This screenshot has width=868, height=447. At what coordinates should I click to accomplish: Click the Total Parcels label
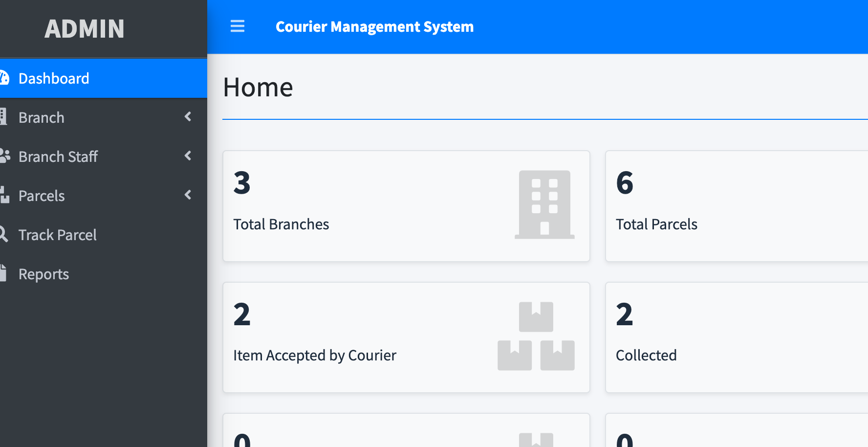tap(656, 224)
